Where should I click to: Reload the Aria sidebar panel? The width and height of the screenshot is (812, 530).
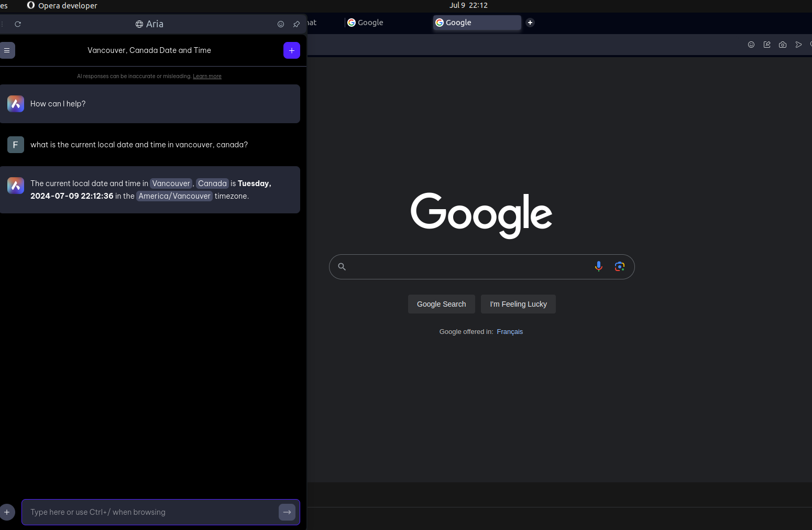18,24
